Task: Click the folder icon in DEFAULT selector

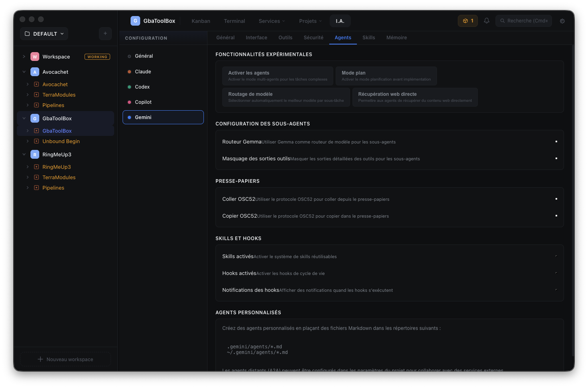Action: 27,34
